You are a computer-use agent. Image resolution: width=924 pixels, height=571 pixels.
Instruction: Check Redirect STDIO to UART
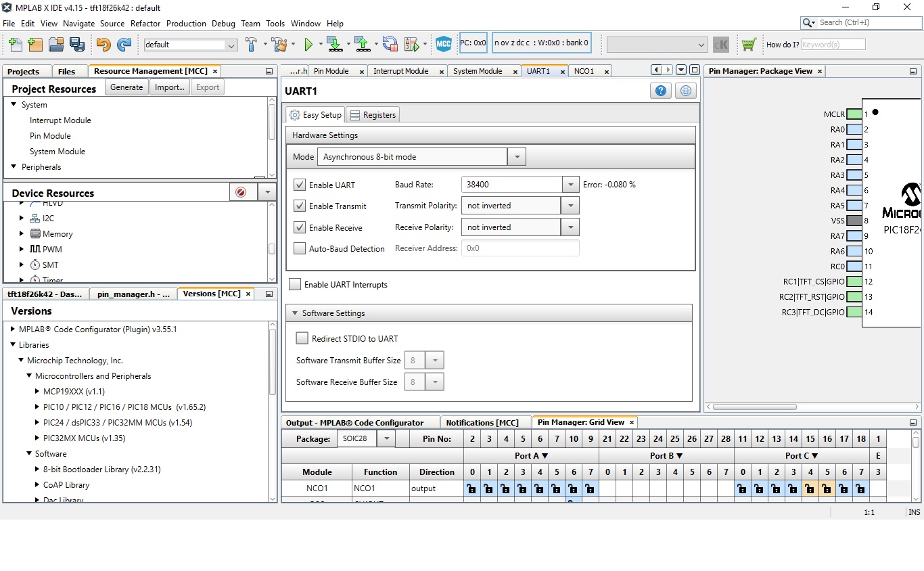point(302,338)
